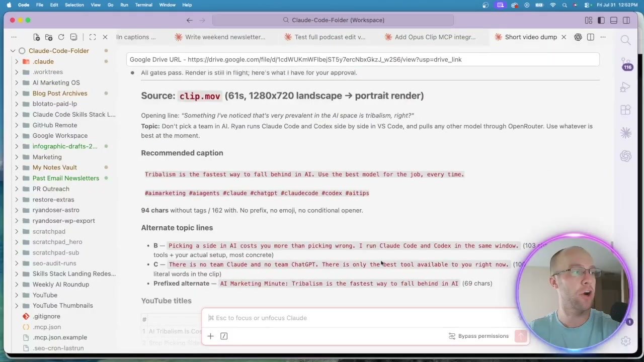The width and height of the screenshot is (644, 362).
Task: Expand the Weekly AI Roundup folder
Action: coord(17,284)
